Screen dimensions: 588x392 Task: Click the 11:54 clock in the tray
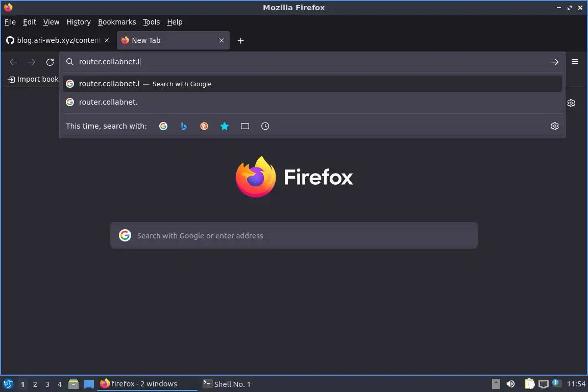pyautogui.click(x=576, y=384)
